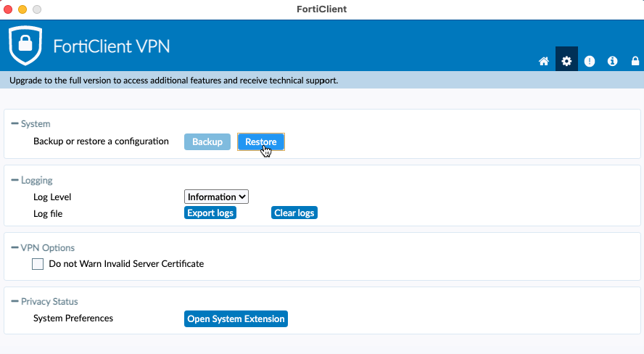Viewport: 644px width, 354px height.
Task: Click the Restore button
Action: click(261, 141)
